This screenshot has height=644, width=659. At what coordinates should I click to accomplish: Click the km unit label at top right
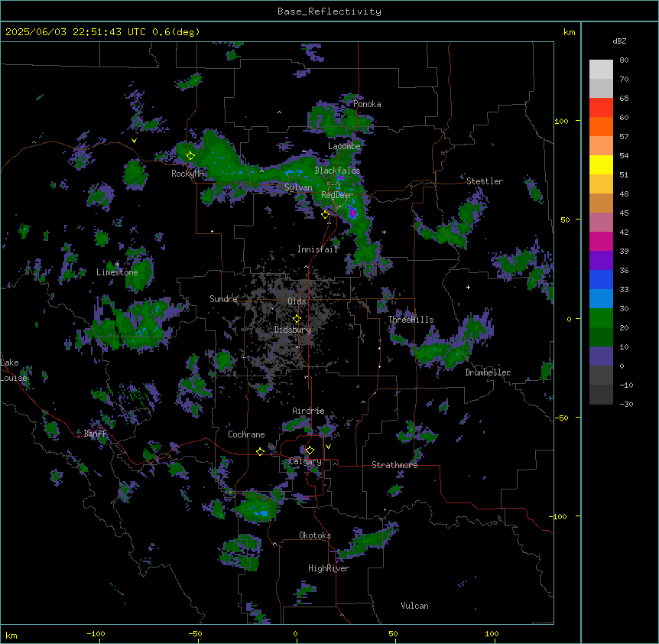point(570,32)
